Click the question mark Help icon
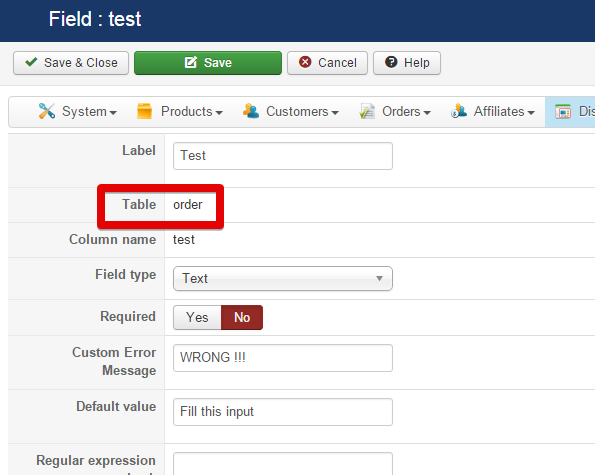595x475 pixels. (x=391, y=62)
